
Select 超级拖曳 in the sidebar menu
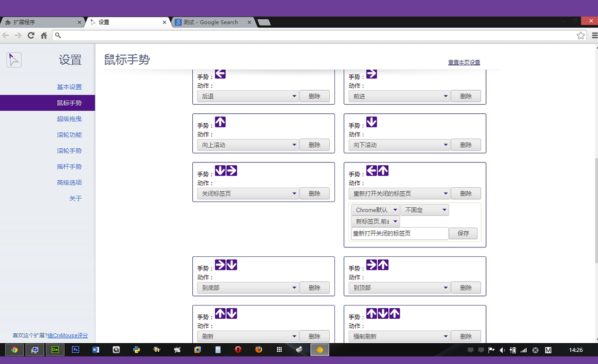click(69, 119)
